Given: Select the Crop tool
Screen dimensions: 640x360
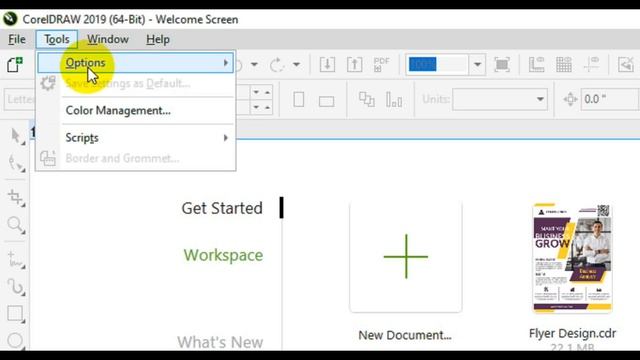Looking at the screenshot, I should pyautogui.click(x=16, y=198).
